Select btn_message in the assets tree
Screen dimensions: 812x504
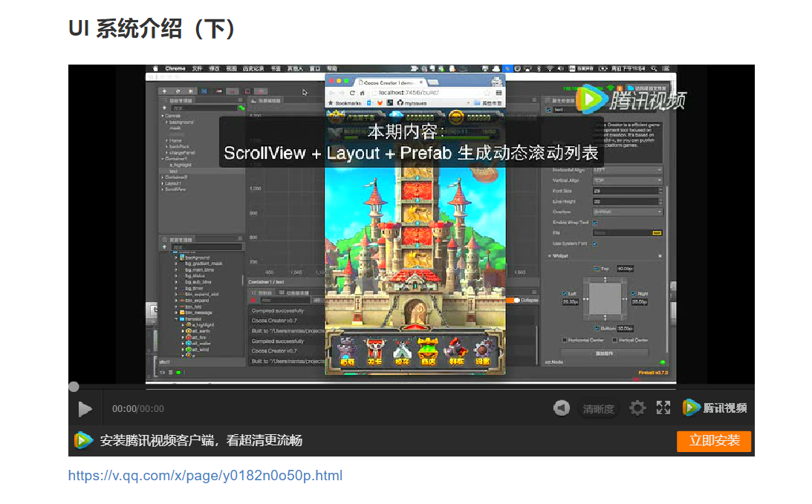pyautogui.click(x=199, y=312)
